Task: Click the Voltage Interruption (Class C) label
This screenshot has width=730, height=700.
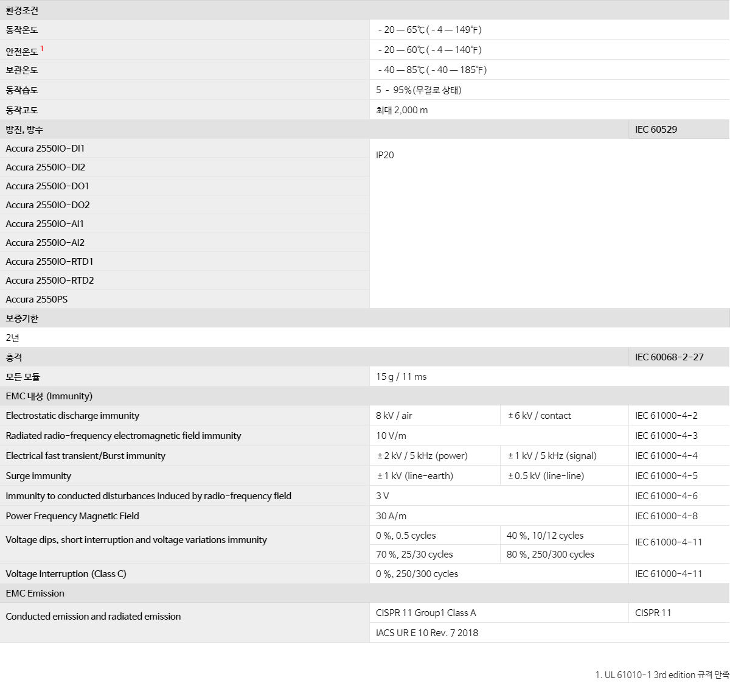Action: pyautogui.click(x=66, y=574)
